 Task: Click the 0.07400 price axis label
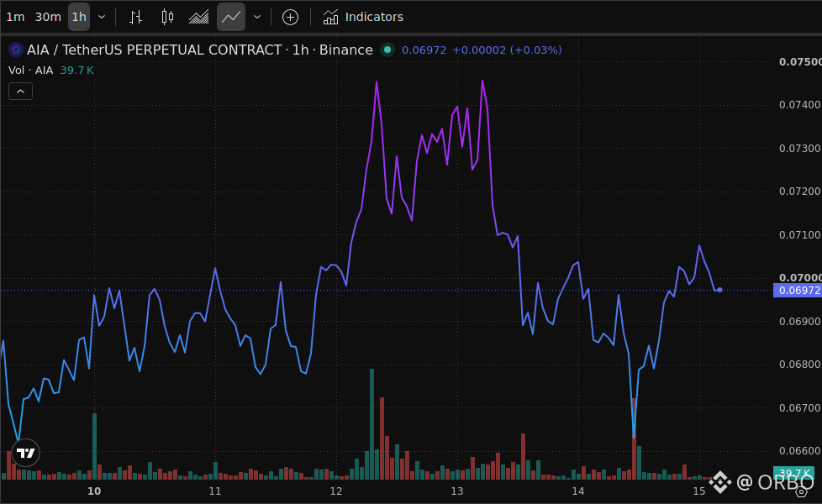pyautogui.click(x=799, y=105)
